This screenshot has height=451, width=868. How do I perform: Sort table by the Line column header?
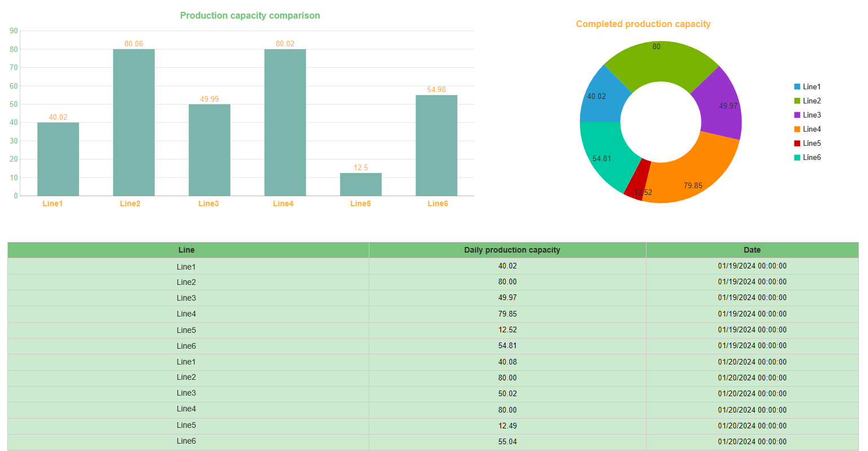click(x=186, y=250)
